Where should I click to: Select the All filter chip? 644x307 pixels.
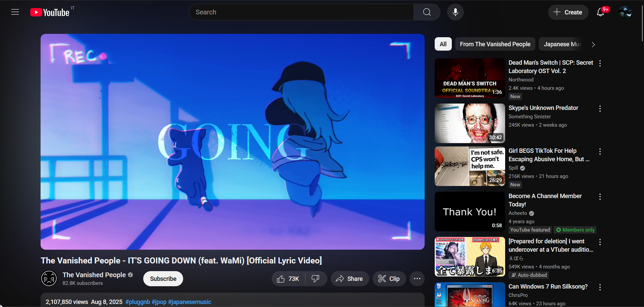click(x=443, y=44)
